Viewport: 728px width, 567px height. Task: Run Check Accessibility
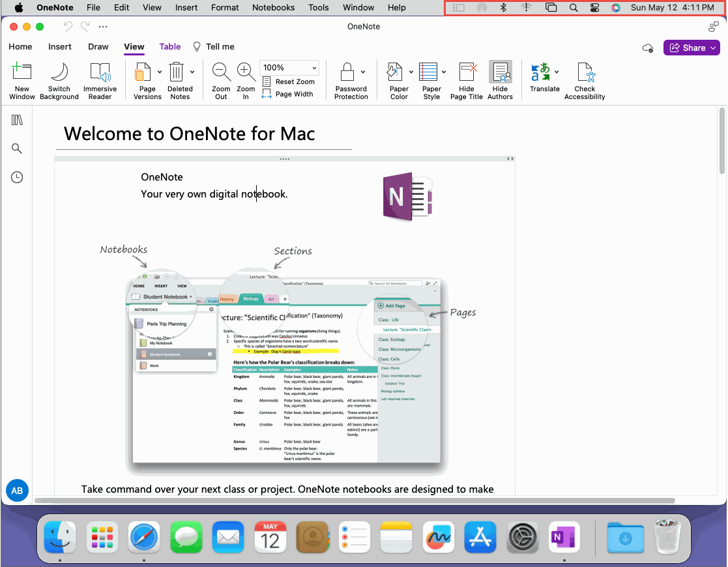pos(585,81)
